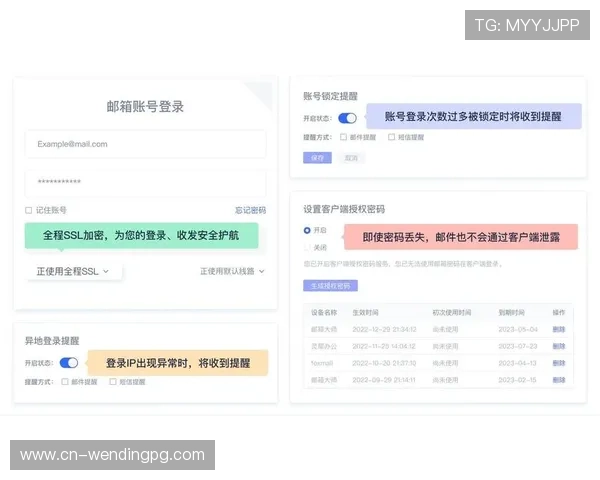
Task: Delete the foxmail device row
Action: click(x=559, y=363)
